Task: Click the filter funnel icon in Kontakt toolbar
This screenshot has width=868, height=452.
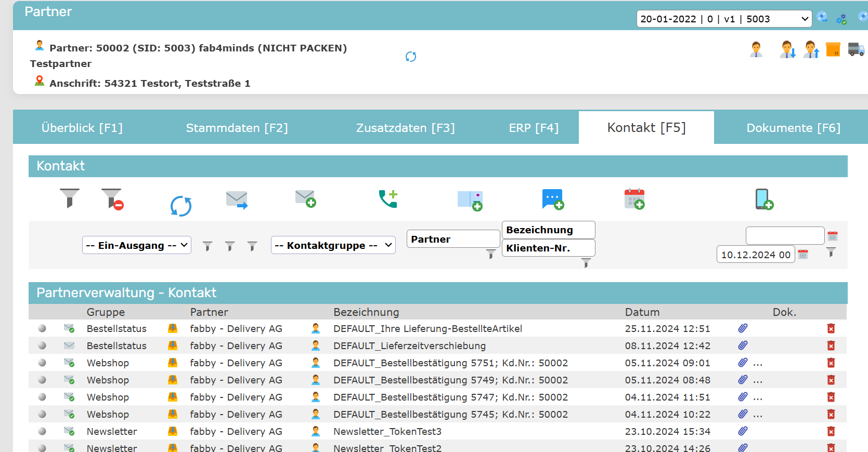Action: pos(69,198)
